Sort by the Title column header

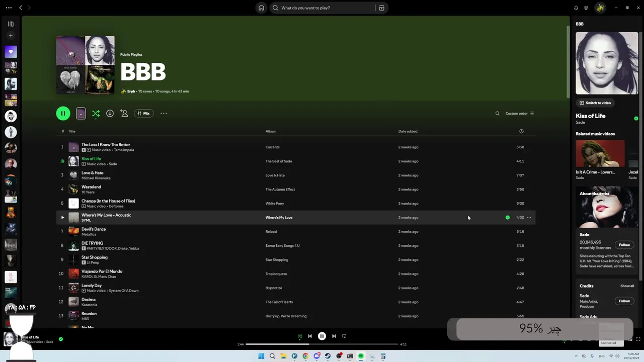pyautogui.click(x=72, y=131)
